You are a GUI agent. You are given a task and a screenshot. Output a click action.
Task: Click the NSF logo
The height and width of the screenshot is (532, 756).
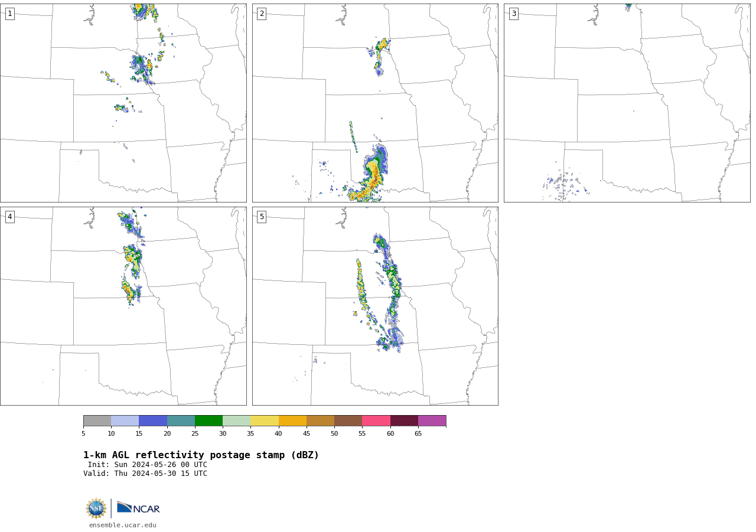(96, 508)
